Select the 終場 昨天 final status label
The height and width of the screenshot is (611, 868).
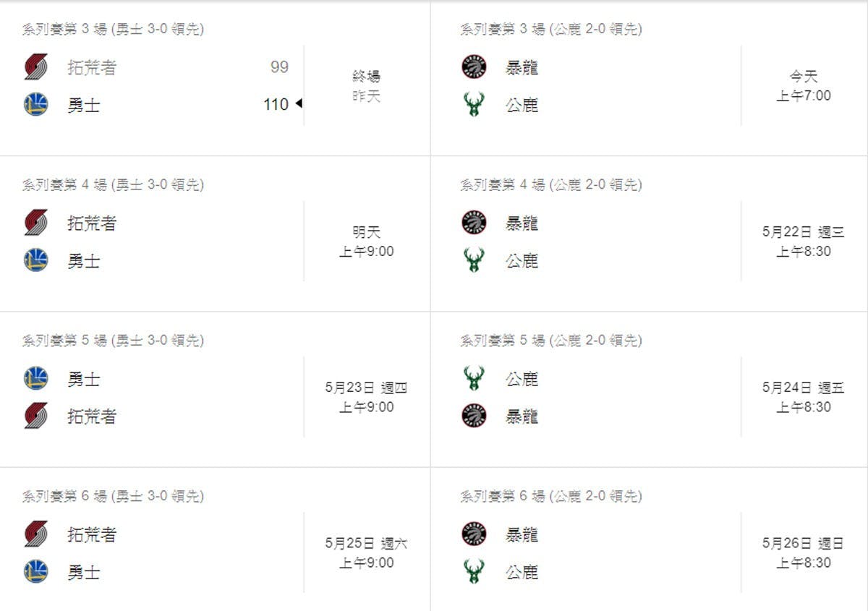coord(366,86)
